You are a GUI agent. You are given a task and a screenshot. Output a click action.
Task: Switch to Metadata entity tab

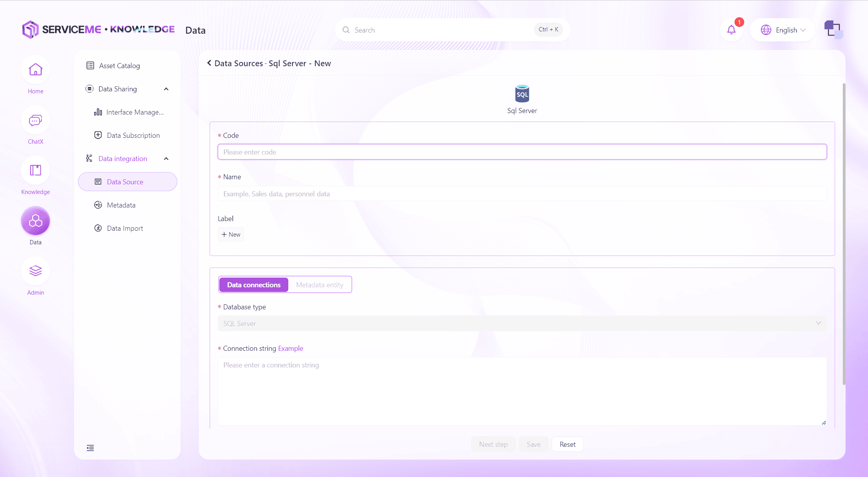point(320,285)
